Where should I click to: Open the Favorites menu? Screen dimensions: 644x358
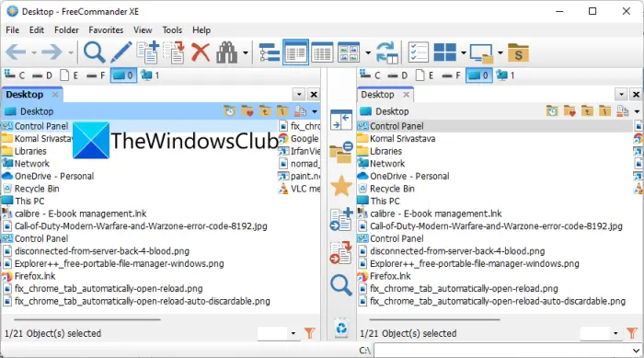click(x=106, y=30)
